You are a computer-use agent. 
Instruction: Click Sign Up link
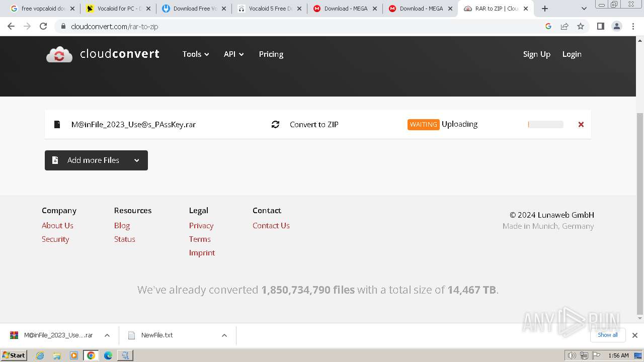537,54
